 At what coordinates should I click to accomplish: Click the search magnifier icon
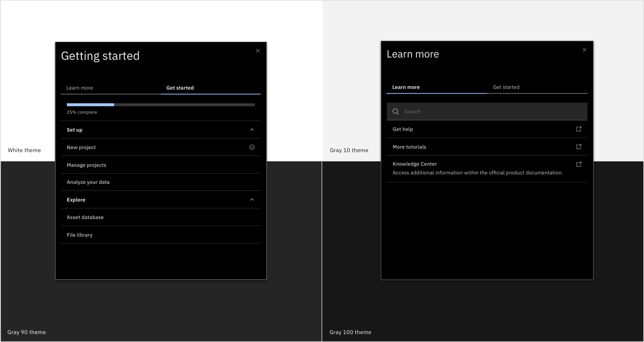point(396,111)
